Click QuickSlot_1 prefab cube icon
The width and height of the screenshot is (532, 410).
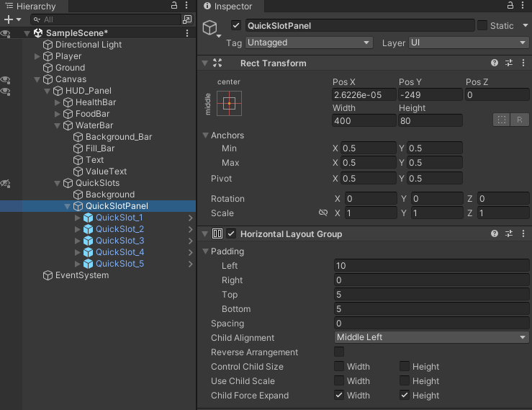[89, 218]
